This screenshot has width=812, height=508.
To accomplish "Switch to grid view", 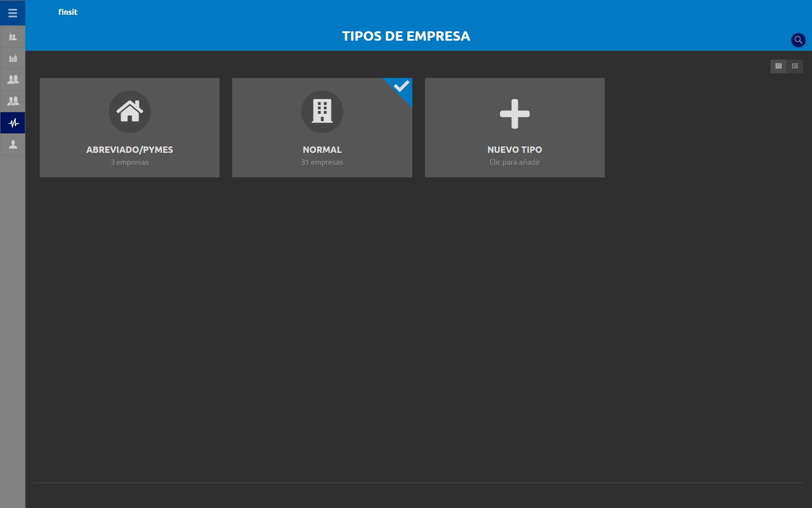I will coord(778,66).
